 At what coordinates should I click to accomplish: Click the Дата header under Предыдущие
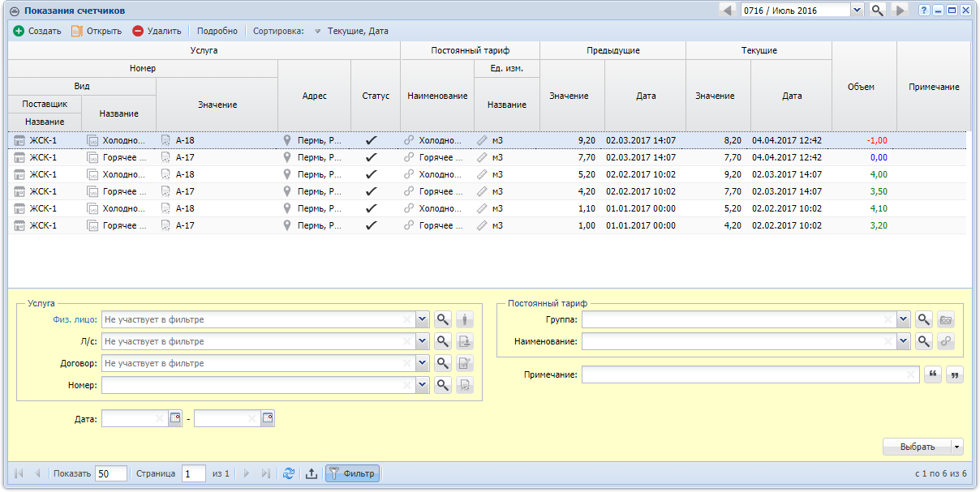click(x=646, y=96)
